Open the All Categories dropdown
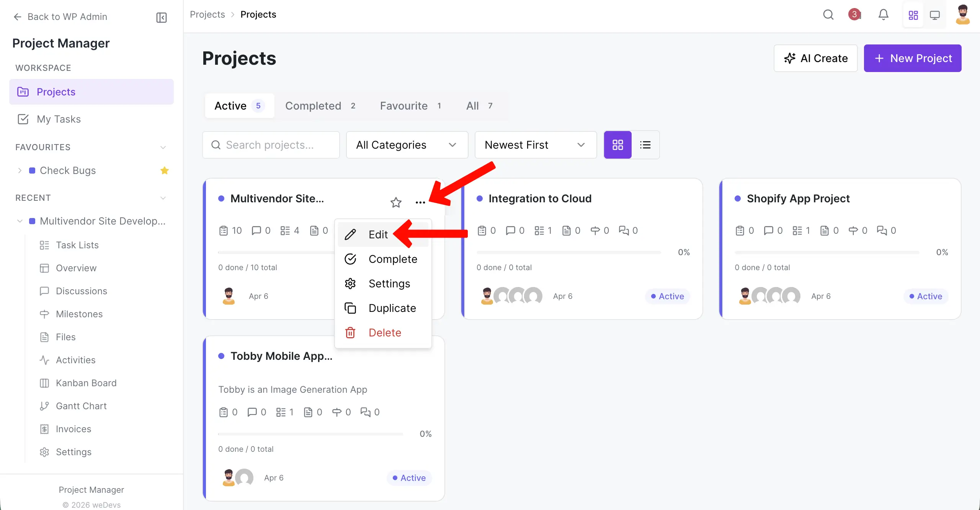The height and width of the screenshot is (510, 980). [x=407, y=145]
